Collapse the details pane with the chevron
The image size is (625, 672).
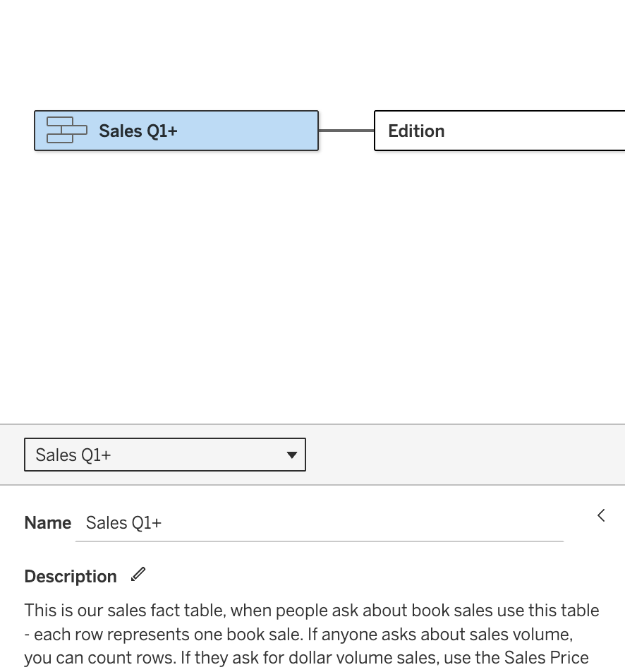601,515
